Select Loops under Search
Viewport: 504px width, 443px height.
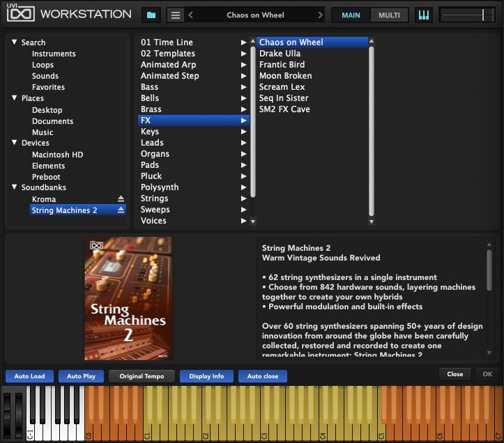coord(43,65)
